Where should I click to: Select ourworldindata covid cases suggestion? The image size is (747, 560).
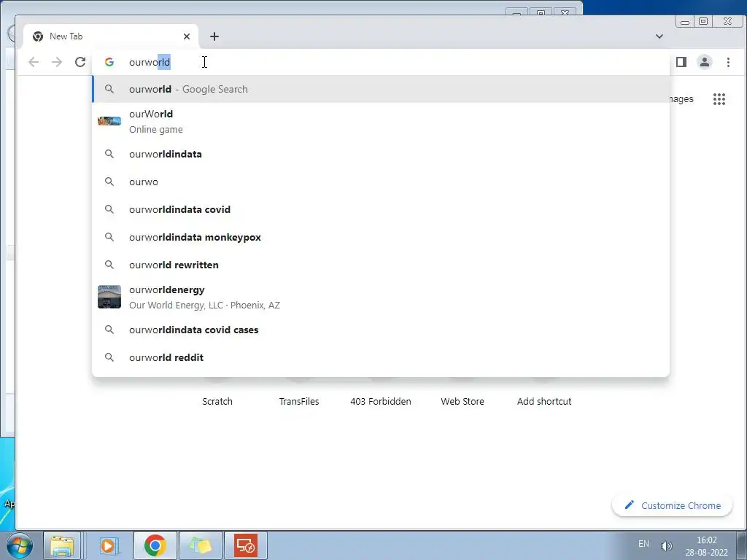click(381, 330)
